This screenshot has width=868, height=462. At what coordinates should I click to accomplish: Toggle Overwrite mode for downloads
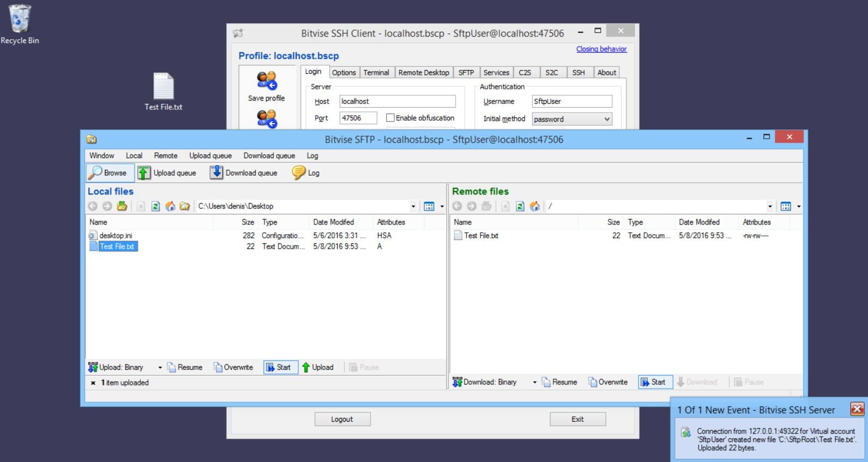coord(608,382)
